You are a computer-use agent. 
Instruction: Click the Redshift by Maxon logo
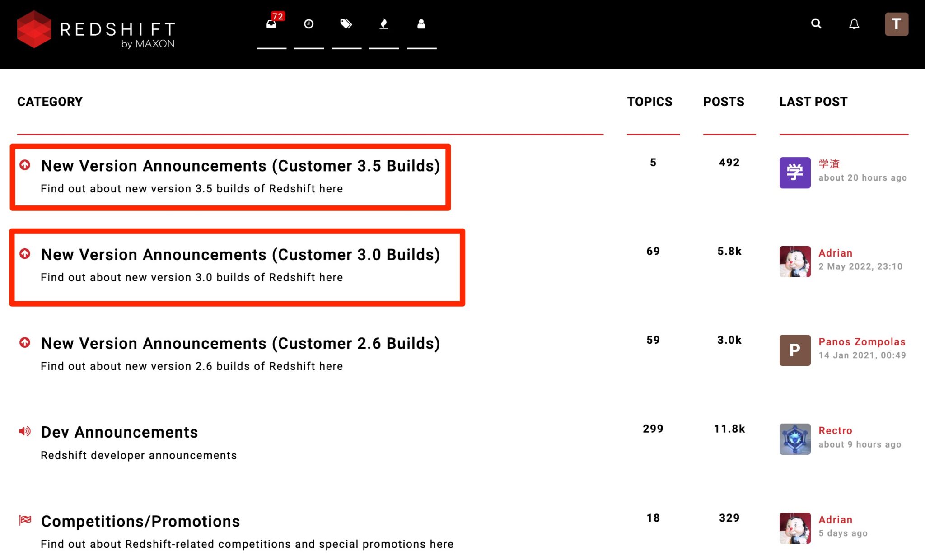96,30
